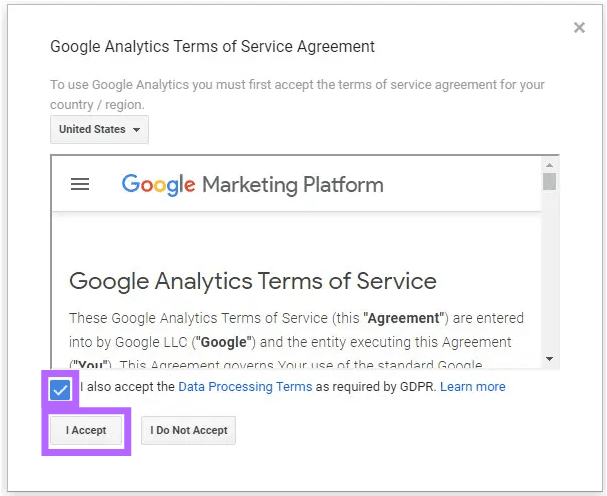Image resolution: width=607 pixels, height=496 pixels.
Task: Click the scrollbar down arrow
Action: tap(549, 359)
